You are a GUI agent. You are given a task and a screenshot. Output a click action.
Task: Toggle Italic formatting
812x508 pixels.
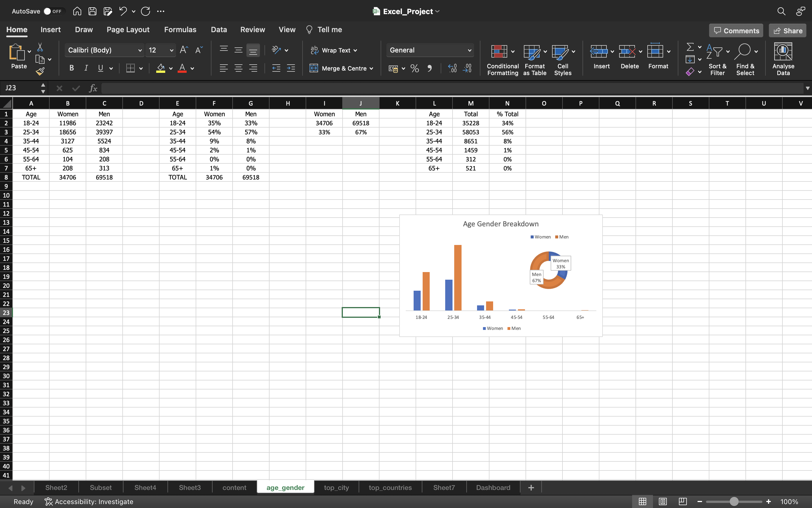(x=86, y=68)
